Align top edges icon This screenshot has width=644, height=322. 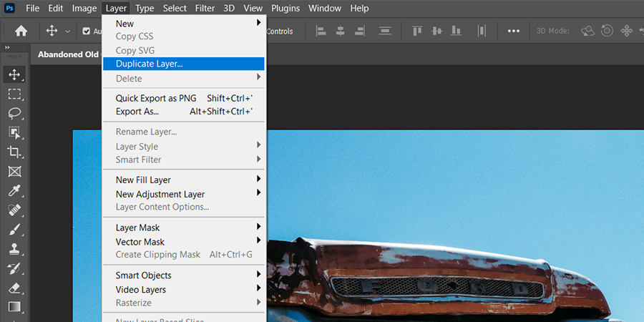(x=417, y=31)
